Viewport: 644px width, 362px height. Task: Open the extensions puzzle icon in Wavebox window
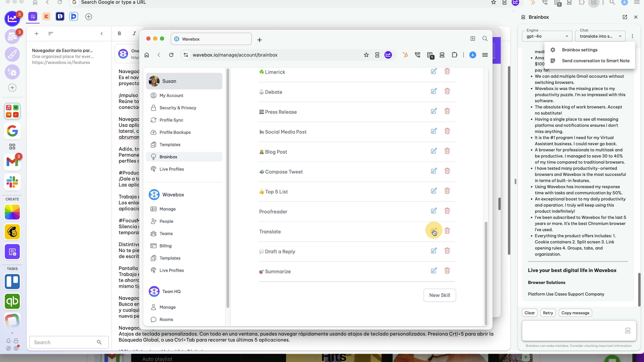point(455,55)
